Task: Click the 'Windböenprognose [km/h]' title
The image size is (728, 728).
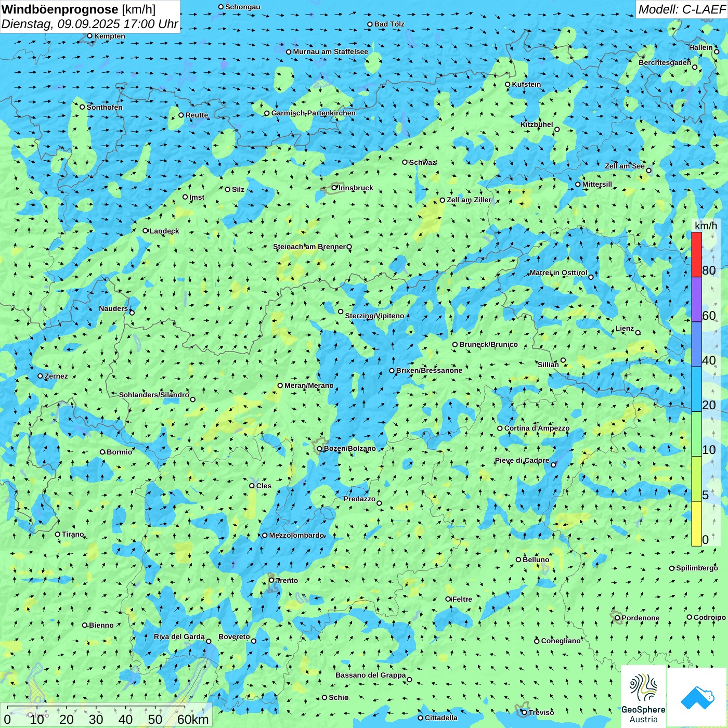Action: [x=79, y=9]
